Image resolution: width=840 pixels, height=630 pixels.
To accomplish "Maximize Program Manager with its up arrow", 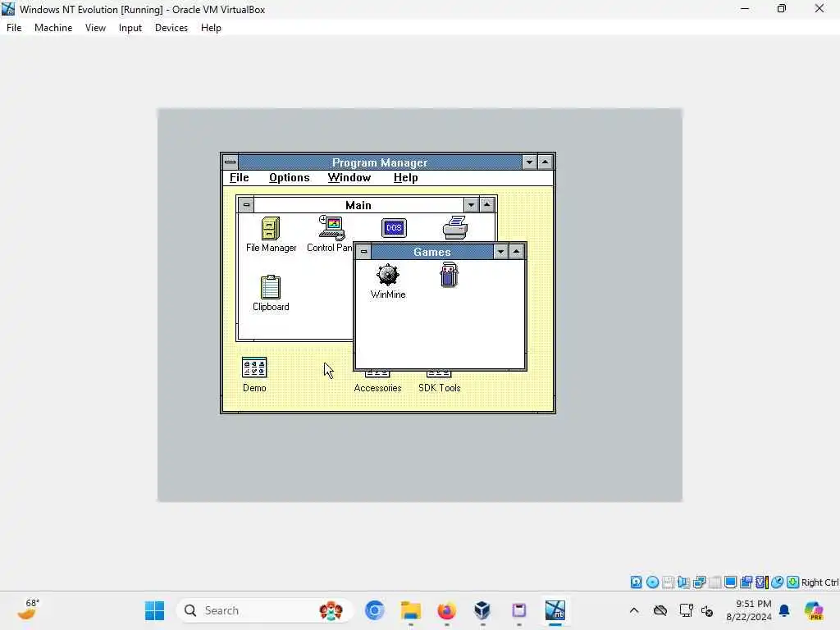I will coord(546,162).
